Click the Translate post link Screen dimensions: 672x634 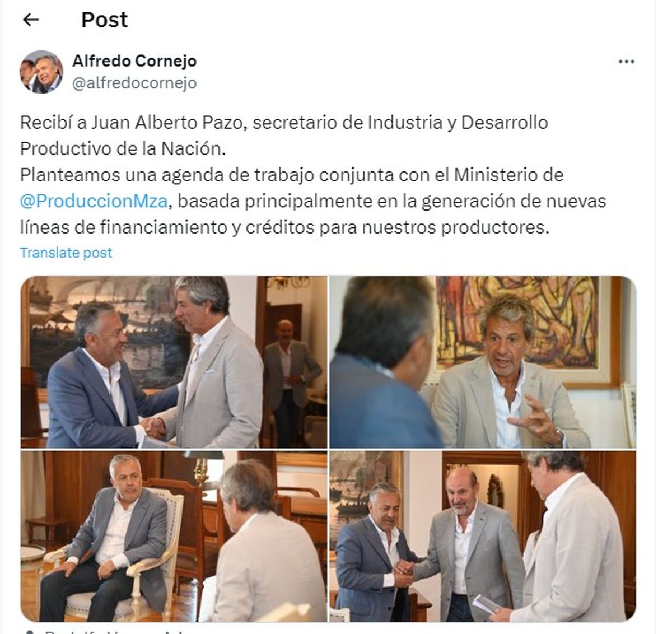[66, 253]
